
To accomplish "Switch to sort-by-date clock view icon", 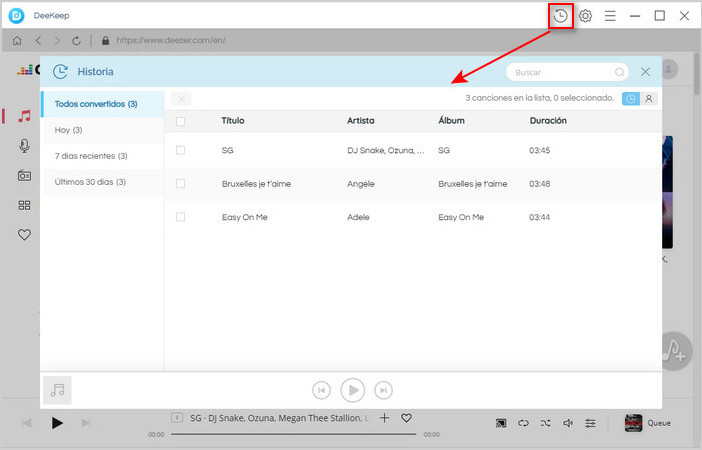I will [x=630, y=99].
